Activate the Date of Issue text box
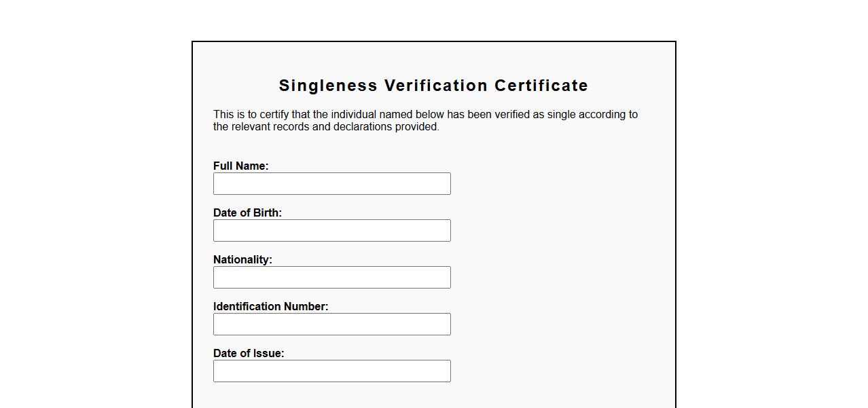Screen dimensions: 868x408 (331, 371)
